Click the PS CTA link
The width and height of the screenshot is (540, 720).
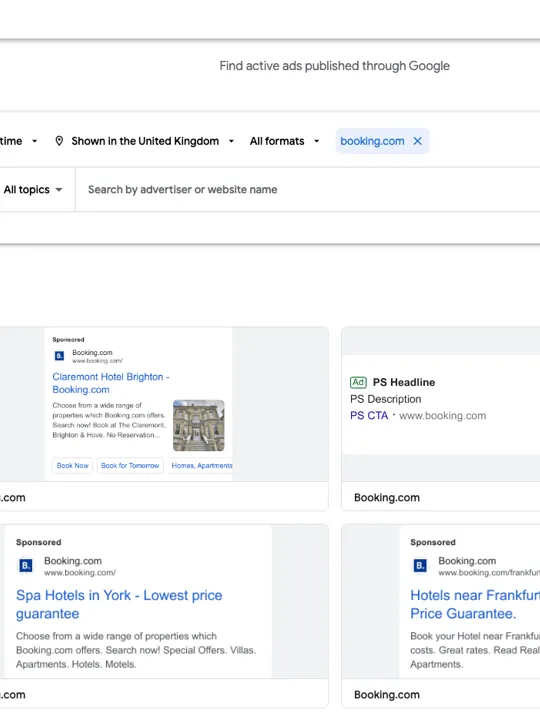[369, 416]
